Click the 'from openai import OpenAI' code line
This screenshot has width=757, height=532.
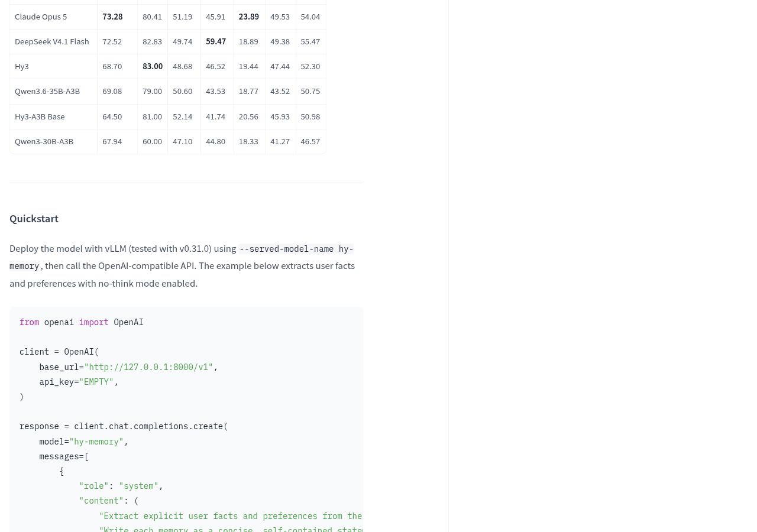point(82,322)
